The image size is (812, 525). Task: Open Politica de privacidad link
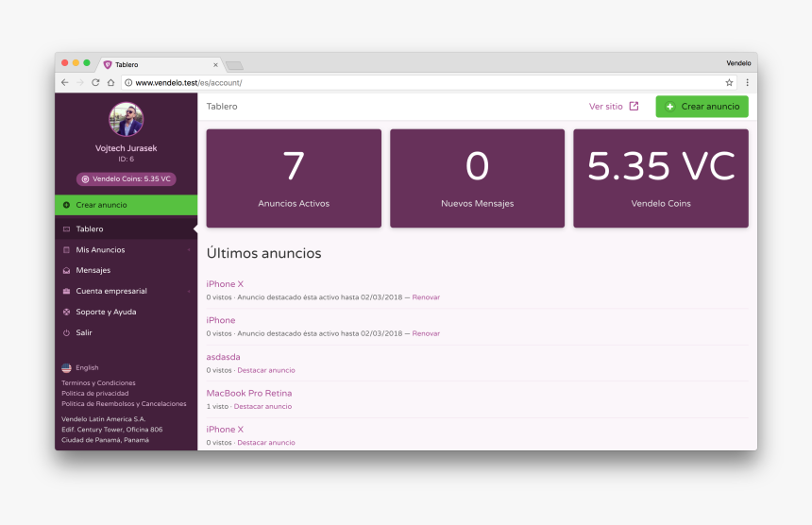coord(95,394)
